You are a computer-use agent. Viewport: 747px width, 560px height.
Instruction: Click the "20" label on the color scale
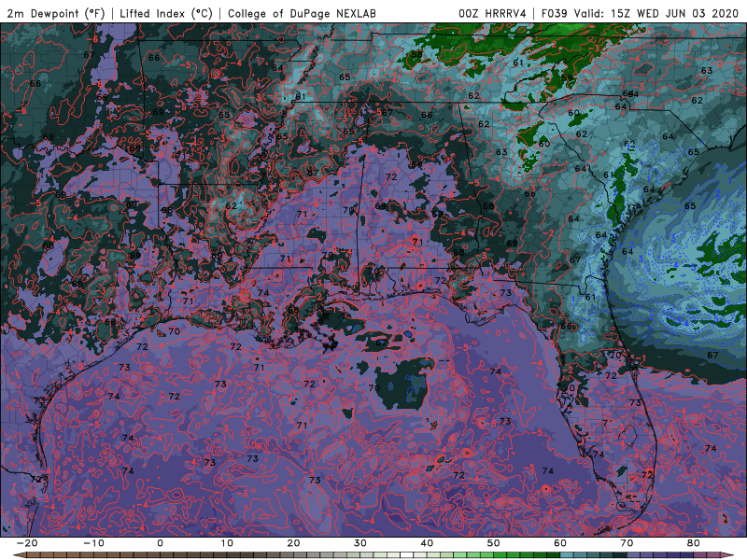pyautogui.click(x=293, y=543)
